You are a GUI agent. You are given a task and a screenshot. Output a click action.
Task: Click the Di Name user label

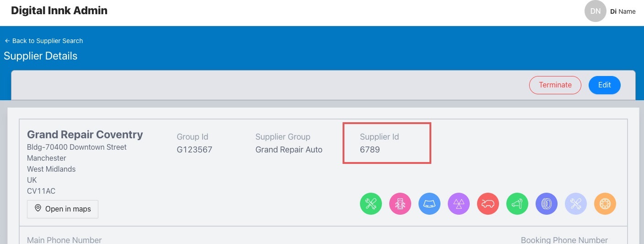[x=623, y=11]
